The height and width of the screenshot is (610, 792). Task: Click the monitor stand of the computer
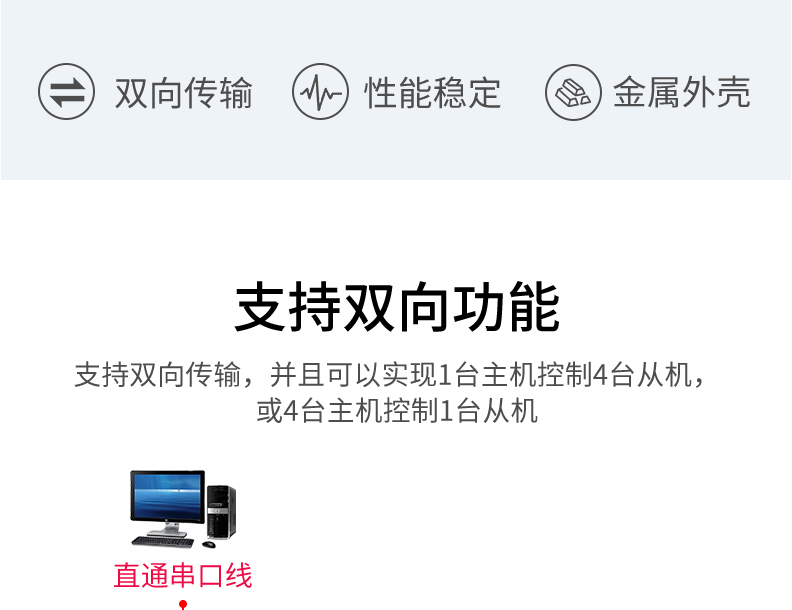click(x=167, y=529)
